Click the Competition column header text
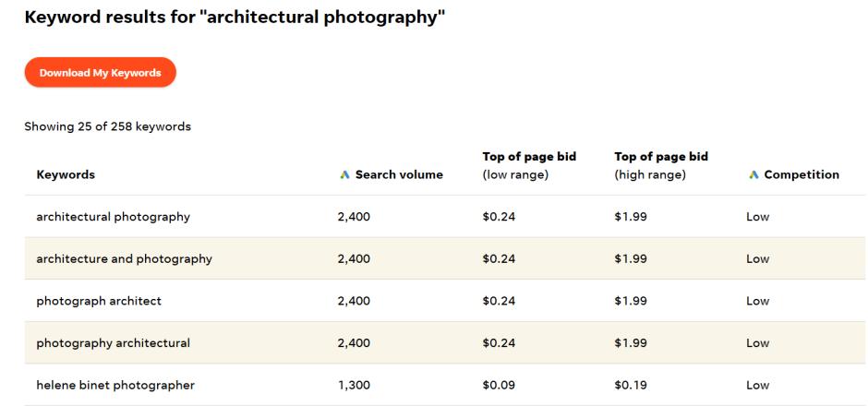This screenshot has height=406, width=868. pyautogui.click(x=801, y=175)
